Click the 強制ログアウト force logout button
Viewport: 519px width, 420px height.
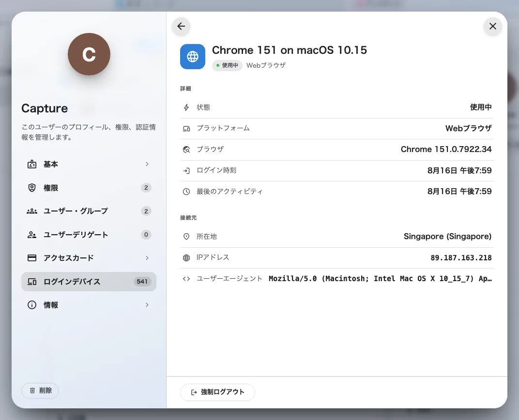217,392
